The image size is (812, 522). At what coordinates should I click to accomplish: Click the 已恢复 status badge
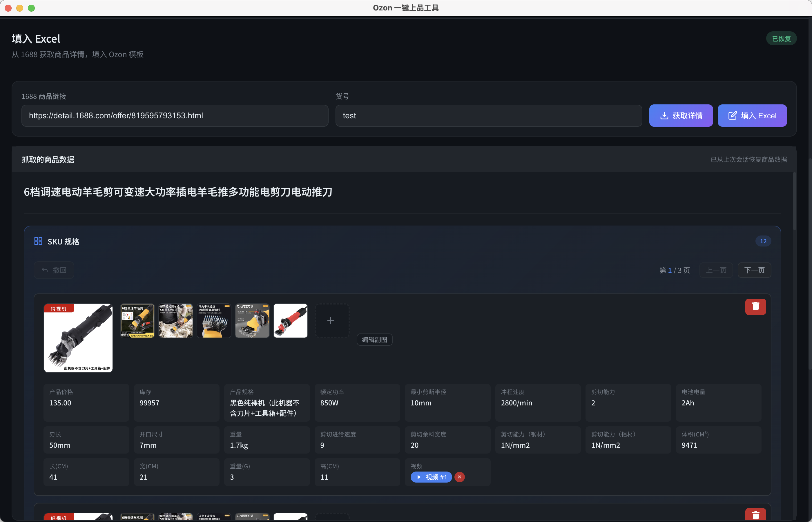[781, 39]
